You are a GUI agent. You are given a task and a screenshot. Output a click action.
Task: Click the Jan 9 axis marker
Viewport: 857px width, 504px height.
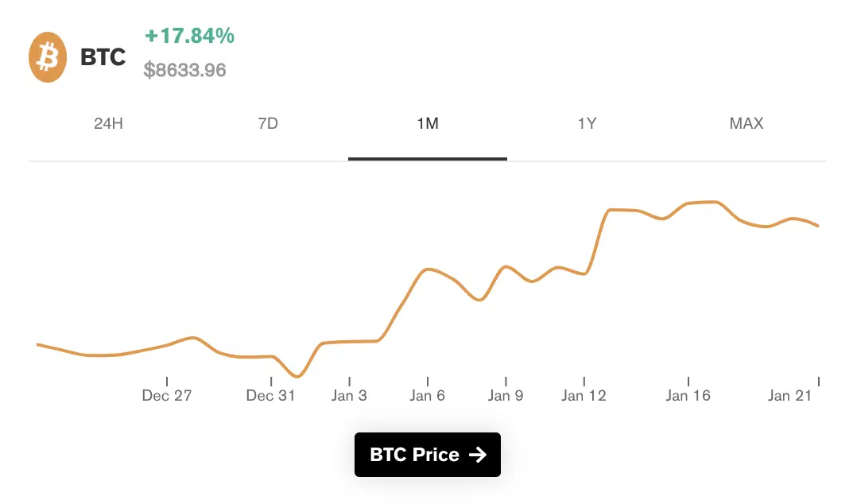[x=506, y=395]
